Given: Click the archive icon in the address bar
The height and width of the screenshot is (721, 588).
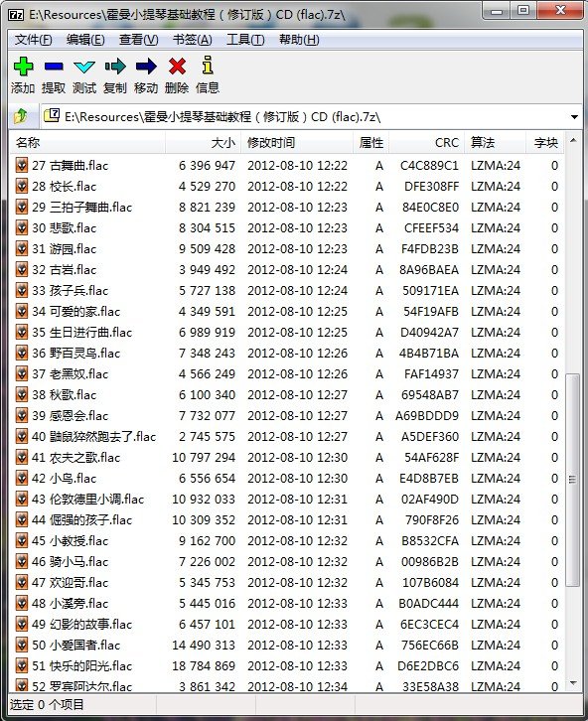Looking at the screenshot, I should [x=52, y=115].
